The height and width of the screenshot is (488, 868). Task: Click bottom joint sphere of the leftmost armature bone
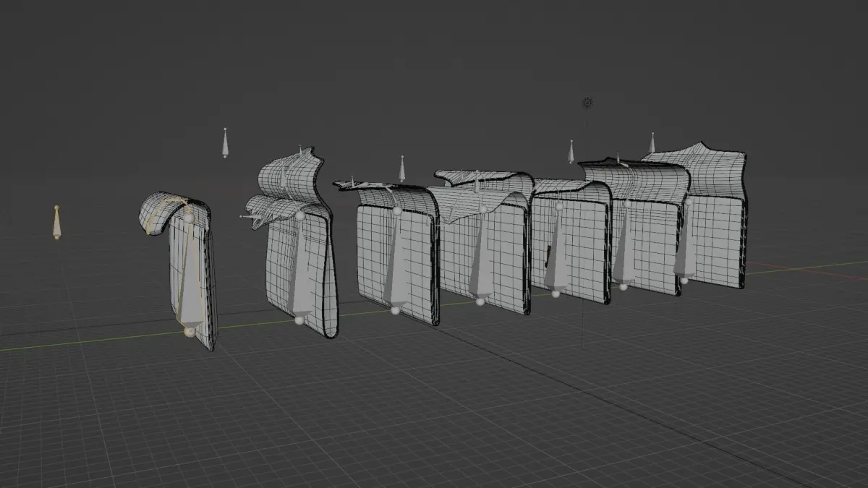(190, 332)
